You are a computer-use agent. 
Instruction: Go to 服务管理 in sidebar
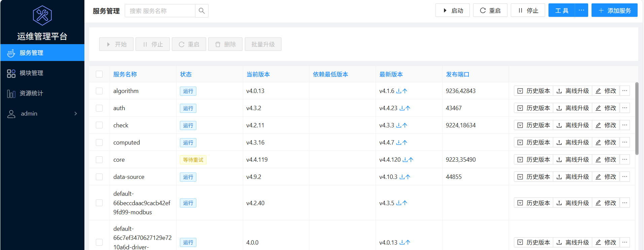pyautogui.click(x=42, y=53)
